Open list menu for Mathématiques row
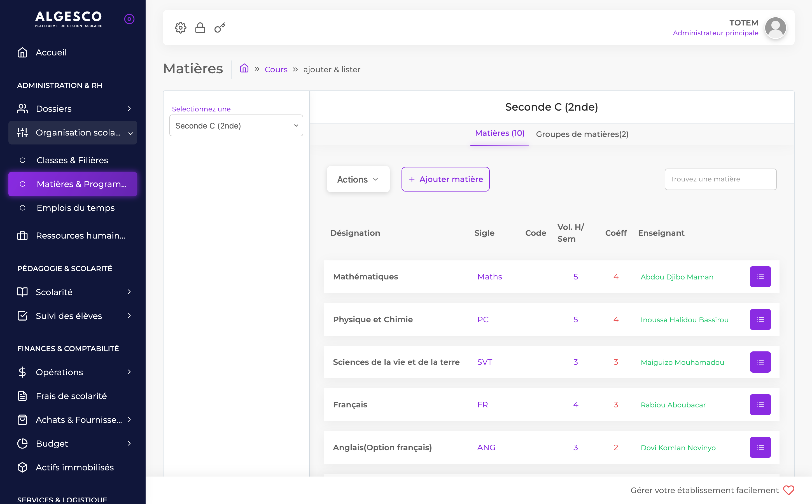The height and width of the screenshot is (504, 812). (x=760, y=277)
